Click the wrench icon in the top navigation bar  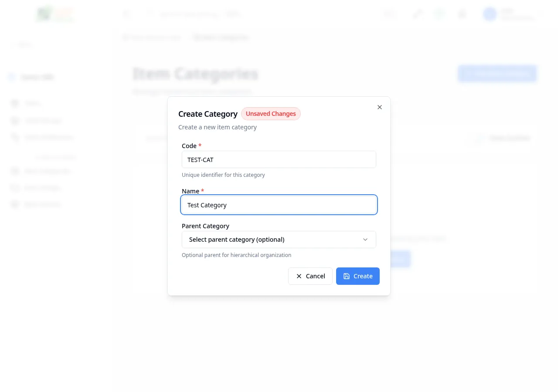417,14
